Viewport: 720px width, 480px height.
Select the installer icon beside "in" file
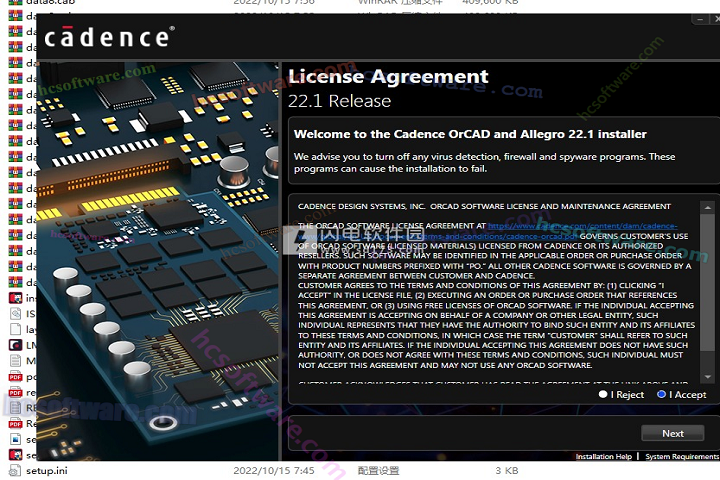point(15,298)
